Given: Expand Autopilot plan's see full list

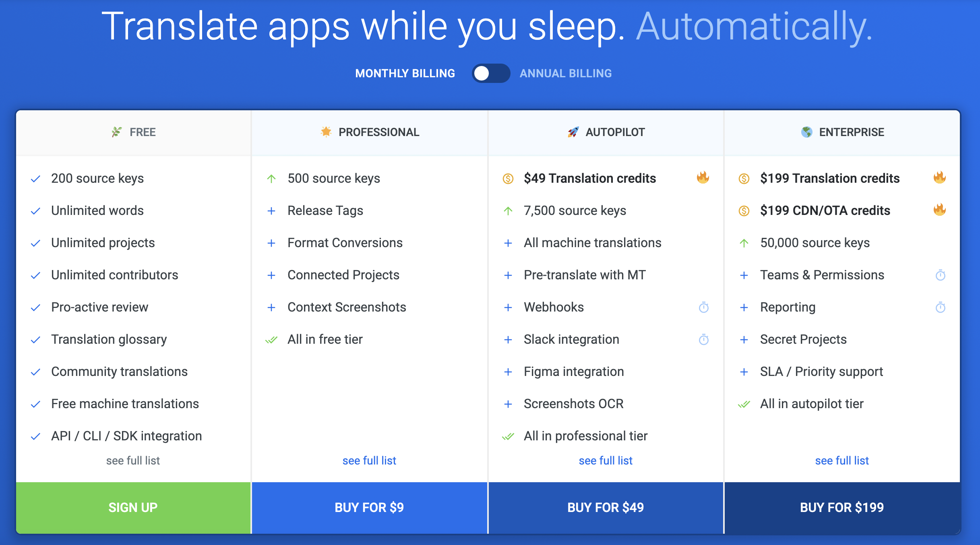Looking at the screenshot, I should [x=606, y=460].
